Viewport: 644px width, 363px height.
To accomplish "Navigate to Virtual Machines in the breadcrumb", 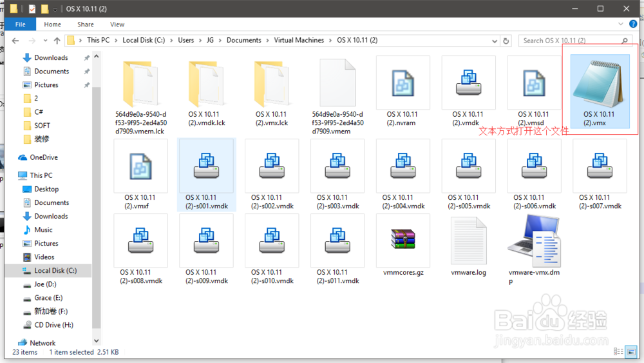I will (x=299, y=40).
